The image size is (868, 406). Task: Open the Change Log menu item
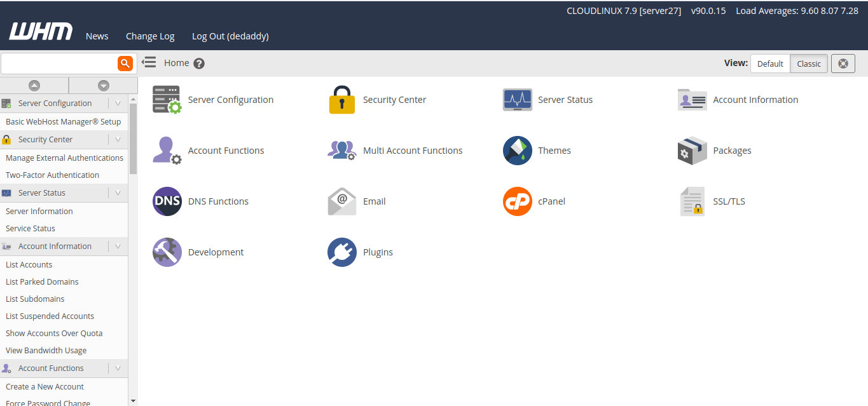(x=150, y=36)
